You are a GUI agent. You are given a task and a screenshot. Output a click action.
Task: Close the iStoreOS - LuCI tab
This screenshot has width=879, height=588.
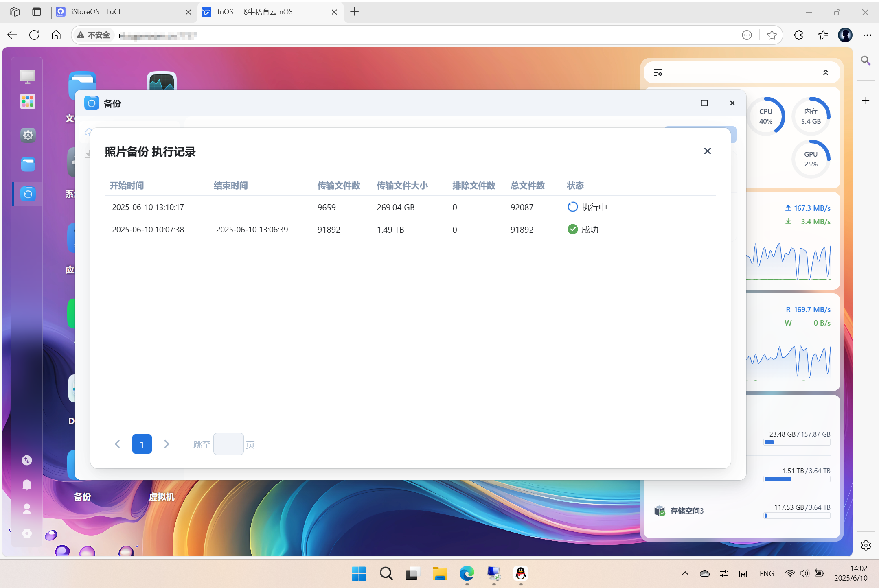[188, 12]
